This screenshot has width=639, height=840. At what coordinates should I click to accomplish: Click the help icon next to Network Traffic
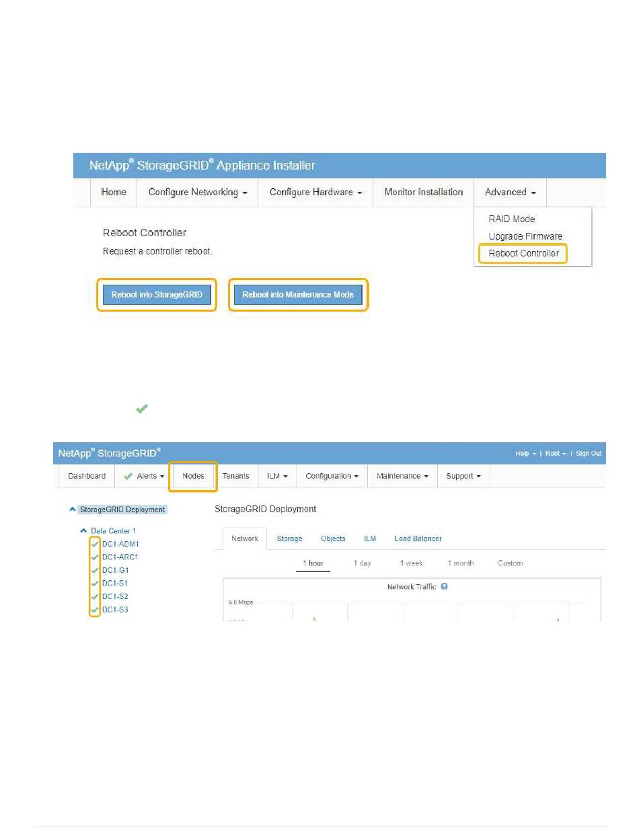pos(445,587)
